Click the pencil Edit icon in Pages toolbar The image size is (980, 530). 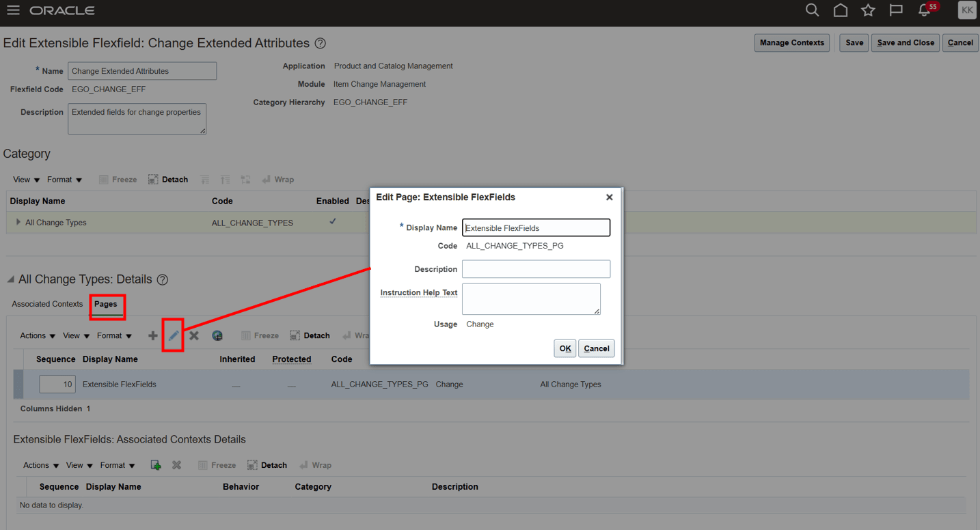coord(174,335)
